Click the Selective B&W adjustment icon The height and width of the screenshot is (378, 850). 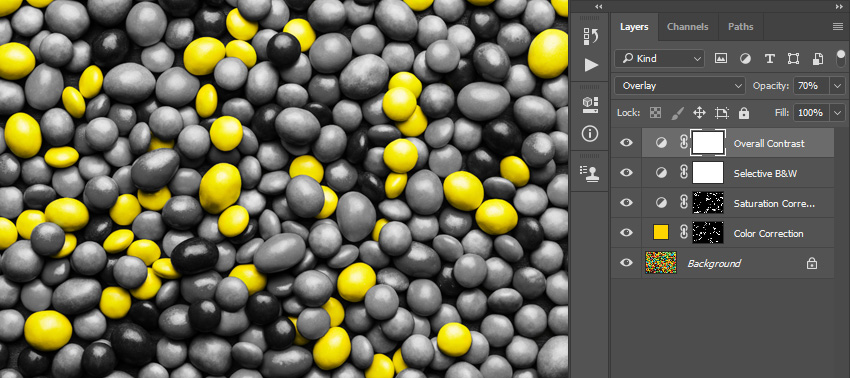coord(661,173)
